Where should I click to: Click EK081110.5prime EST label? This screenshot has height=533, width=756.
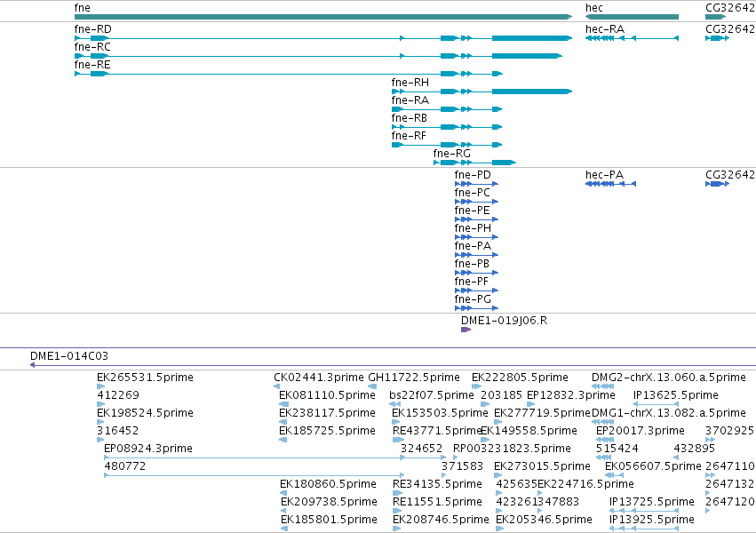tap(328, 395)
